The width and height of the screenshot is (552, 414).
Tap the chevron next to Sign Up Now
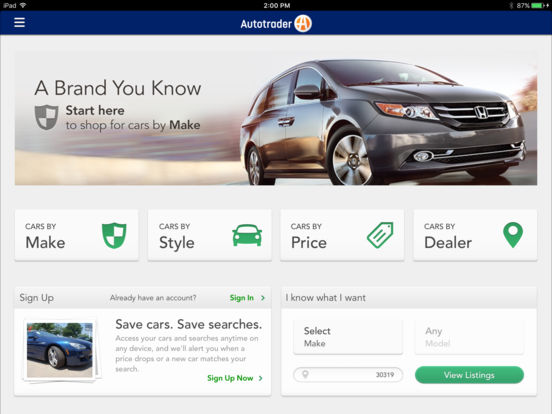pyautogui.click(x=261, y=378)
